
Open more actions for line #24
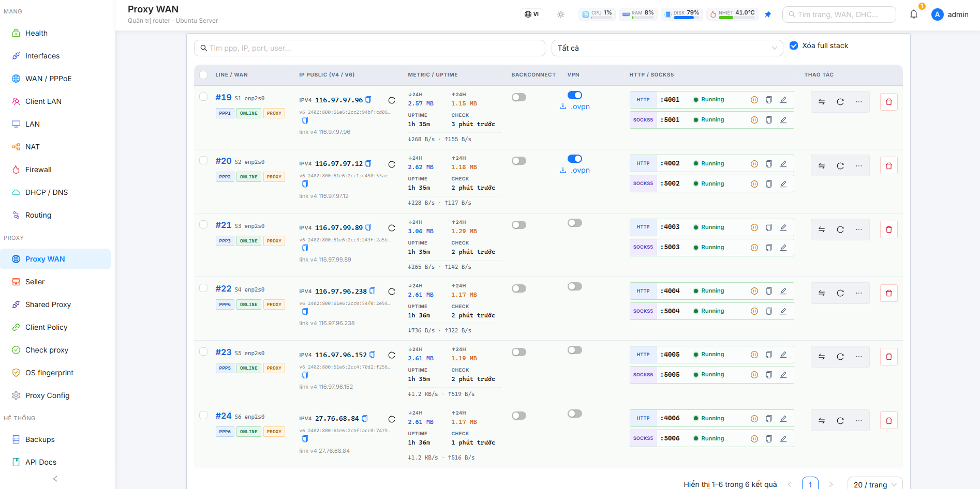859,421
